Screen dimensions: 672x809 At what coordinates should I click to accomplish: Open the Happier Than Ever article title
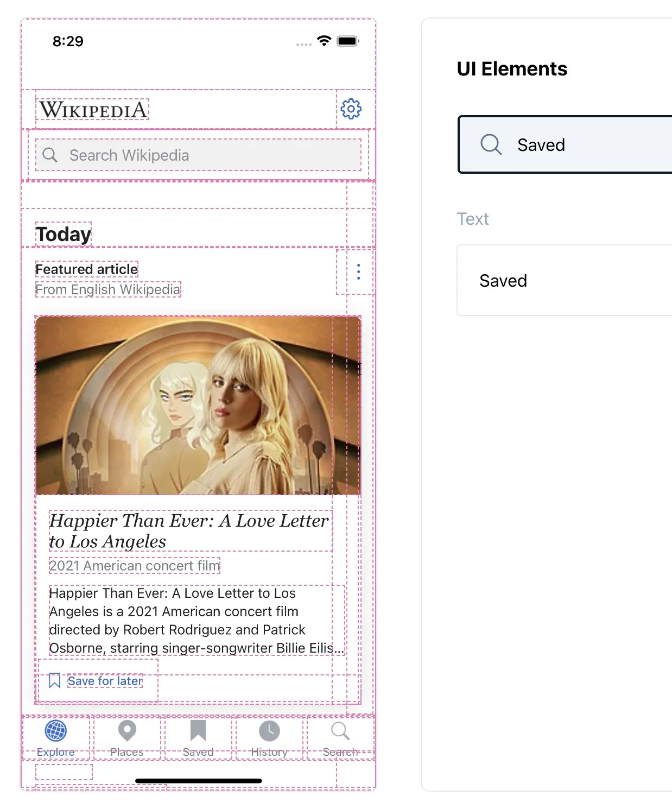[189, 530]
